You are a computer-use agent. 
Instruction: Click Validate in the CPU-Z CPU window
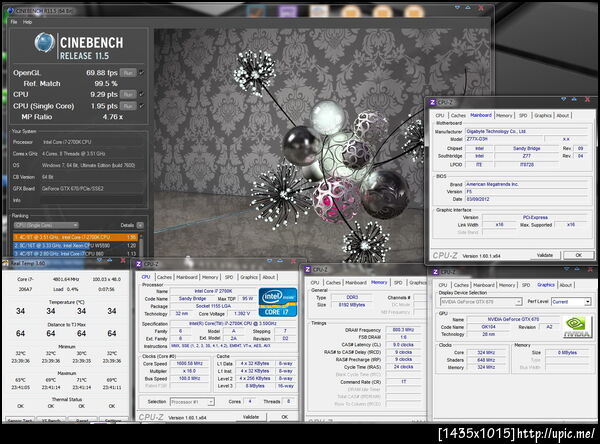pyautogui.click(x=251, y=417)
